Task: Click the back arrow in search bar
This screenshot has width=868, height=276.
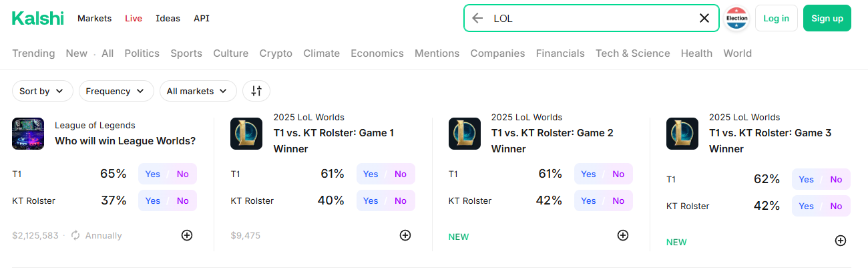Action: [477, 18]
